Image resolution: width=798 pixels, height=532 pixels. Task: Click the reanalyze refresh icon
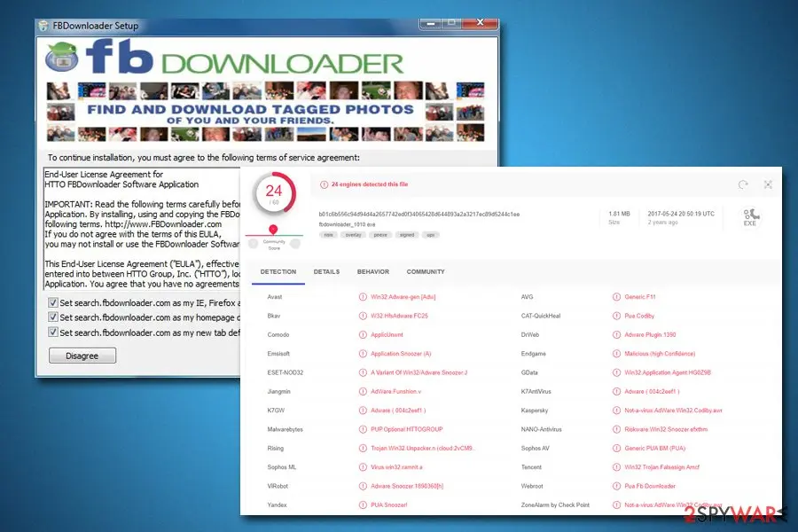[743, 184]
